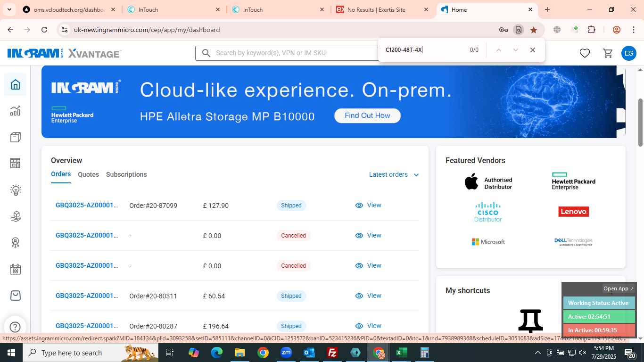Open the Home dashboard sidebar icon

(16, 84)
